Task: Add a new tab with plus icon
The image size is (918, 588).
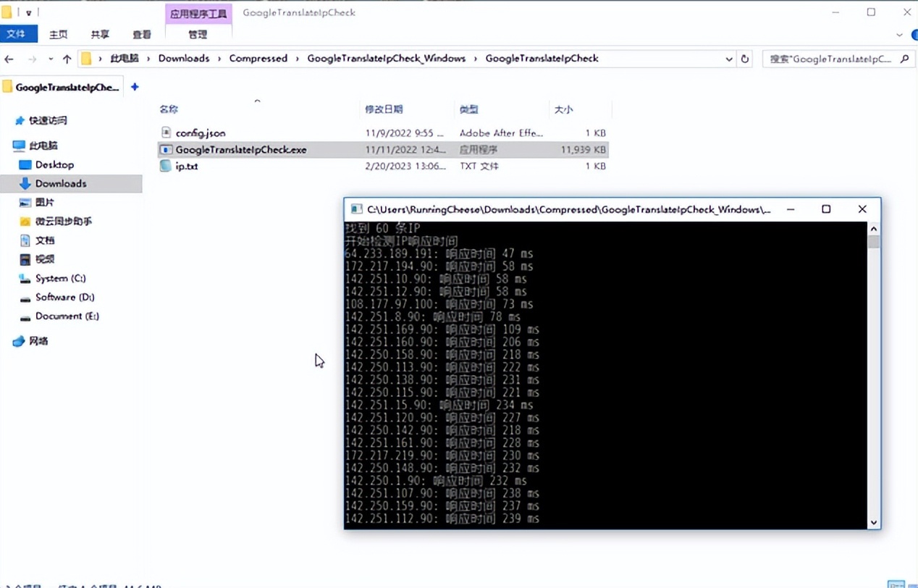Action: click(135, 87)
